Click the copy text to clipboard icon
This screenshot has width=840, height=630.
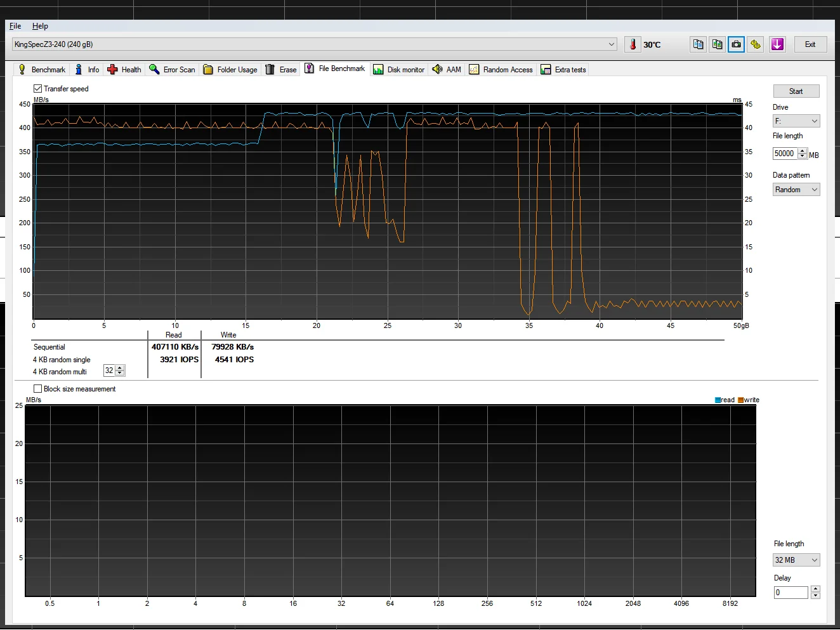click(698, 44)
